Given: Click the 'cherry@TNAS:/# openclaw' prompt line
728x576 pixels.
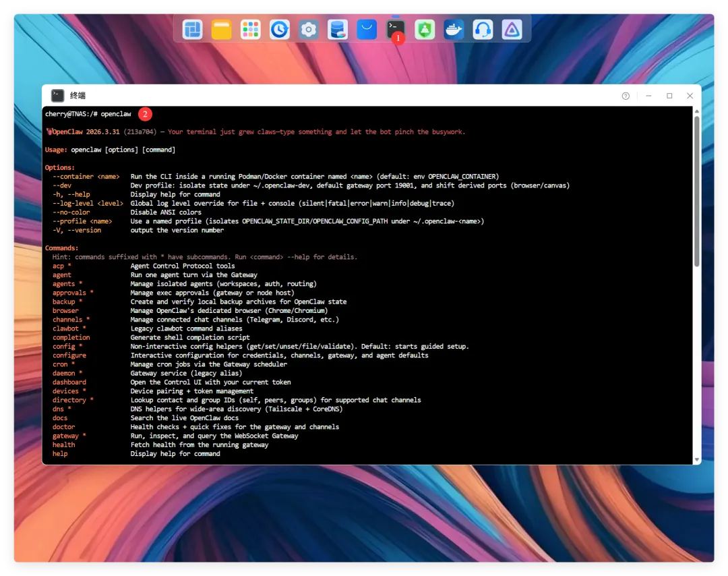Looking at the screenshot, I should (88, 114).
